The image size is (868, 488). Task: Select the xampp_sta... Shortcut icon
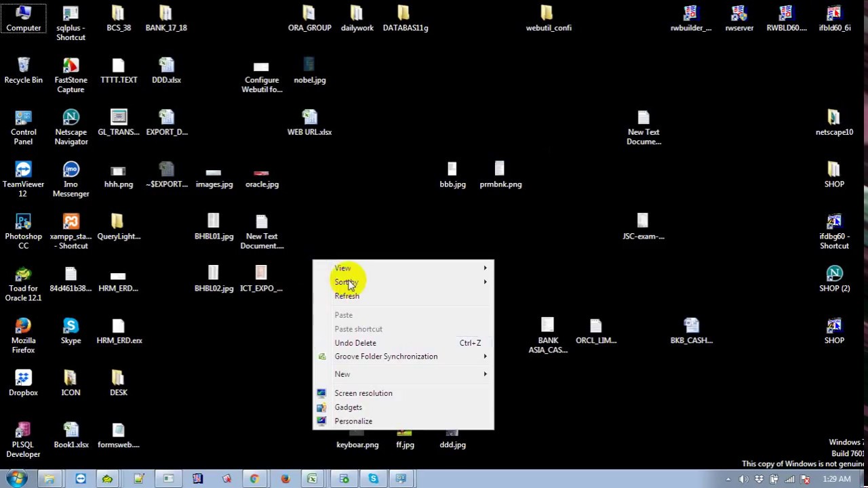(71, 232)
